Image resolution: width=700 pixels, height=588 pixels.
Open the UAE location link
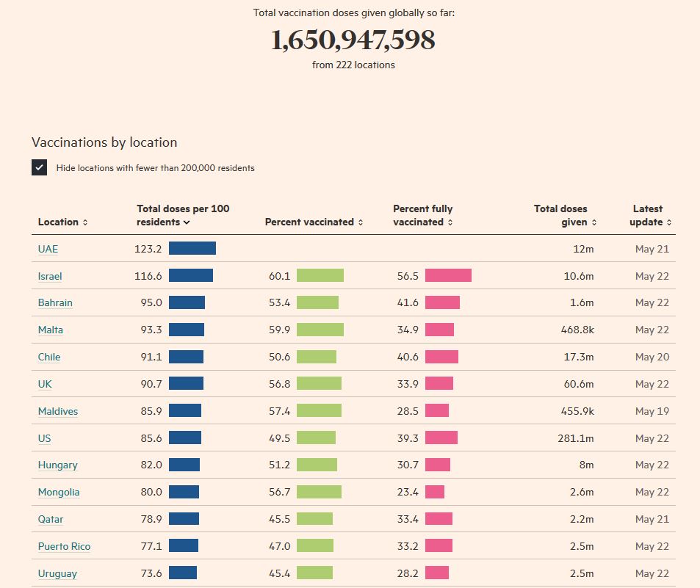(x=48, y=250)
